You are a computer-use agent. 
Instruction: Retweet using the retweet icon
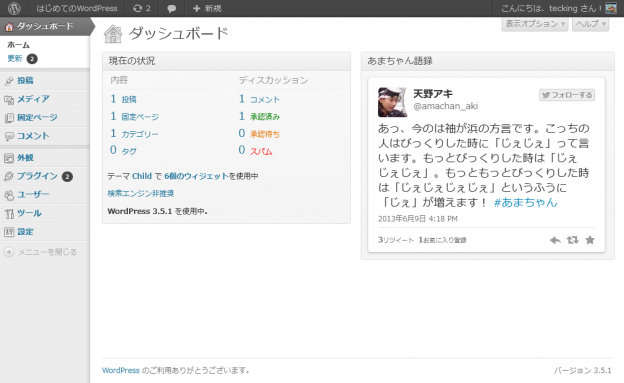click(573, 240)
